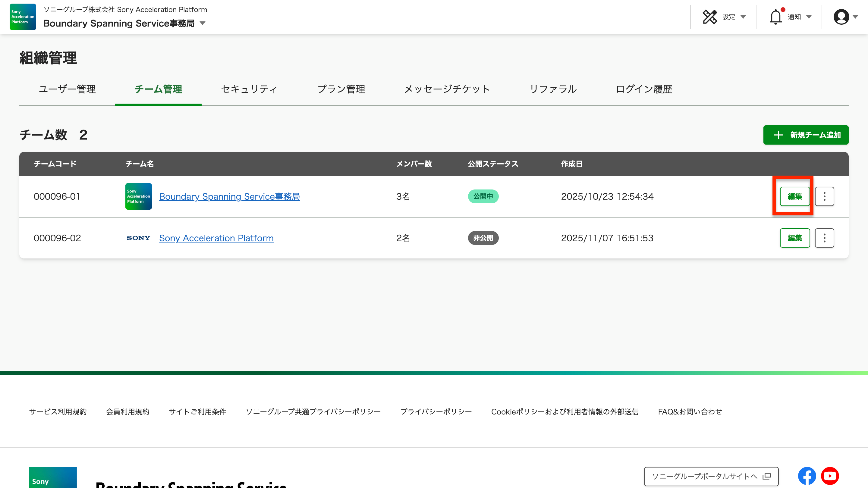The image size is (868, 488).
Task: Expand the team switcher dropdown in the header
Action: [202, 23]
